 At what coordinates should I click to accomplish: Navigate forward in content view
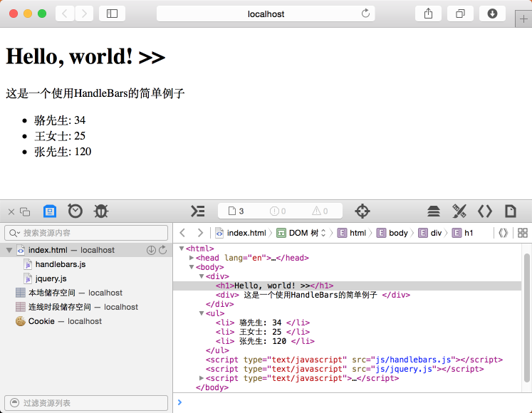click(200, 233)
